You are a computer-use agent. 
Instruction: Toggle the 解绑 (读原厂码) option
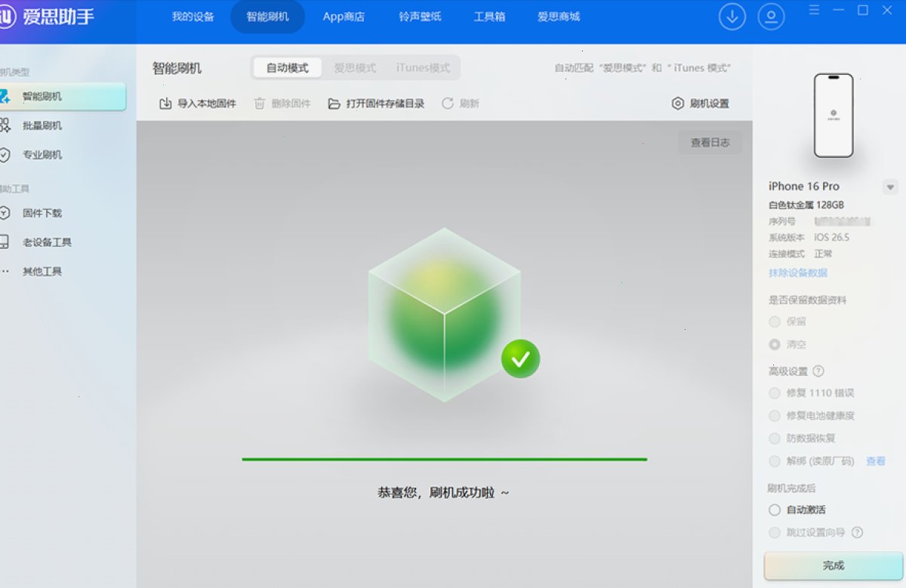pos(774,460)
